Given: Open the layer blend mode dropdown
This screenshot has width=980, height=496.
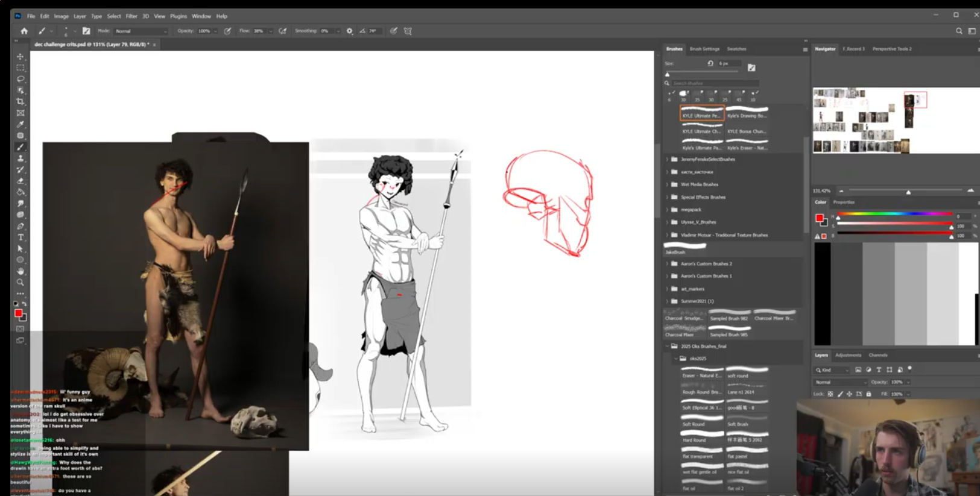Looking at the screenshot, I should click(841, 382).
